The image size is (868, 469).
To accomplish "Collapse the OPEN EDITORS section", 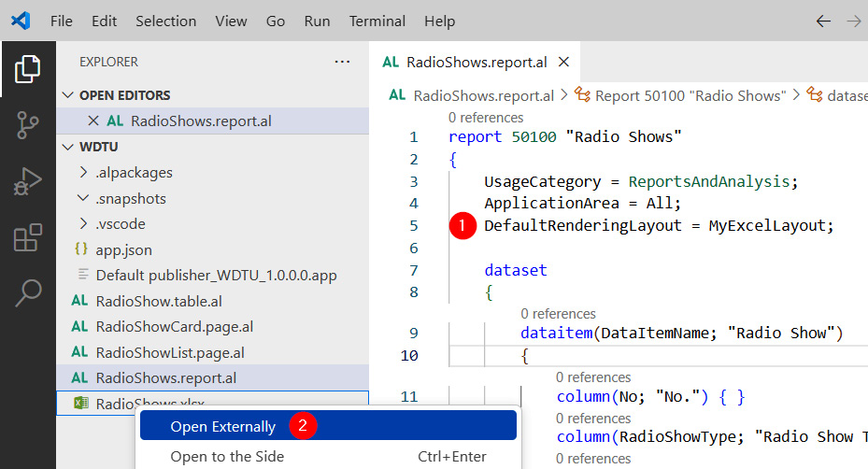I will tap(68, 94).
